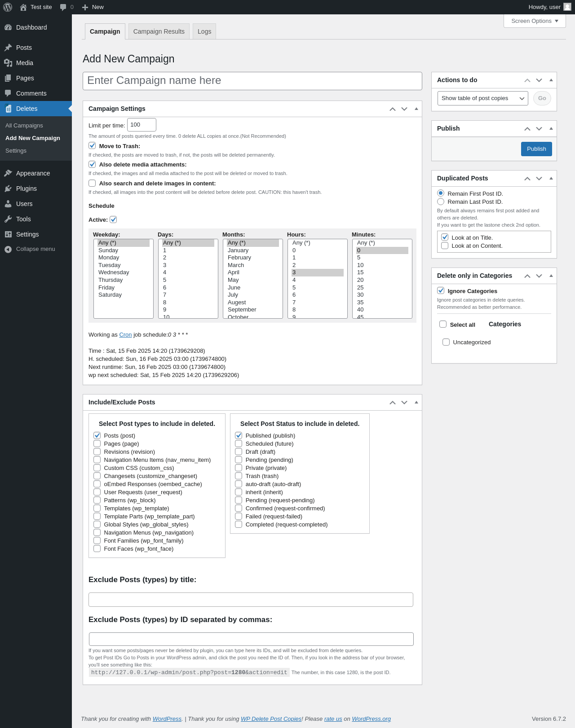
Task: Expand Screen Options panel
Action: (x=535, y=21)
